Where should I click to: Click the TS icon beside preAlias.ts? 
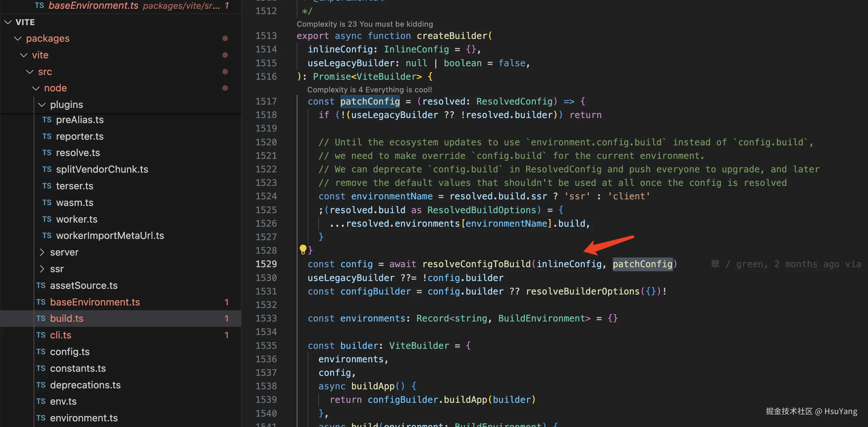47,120
